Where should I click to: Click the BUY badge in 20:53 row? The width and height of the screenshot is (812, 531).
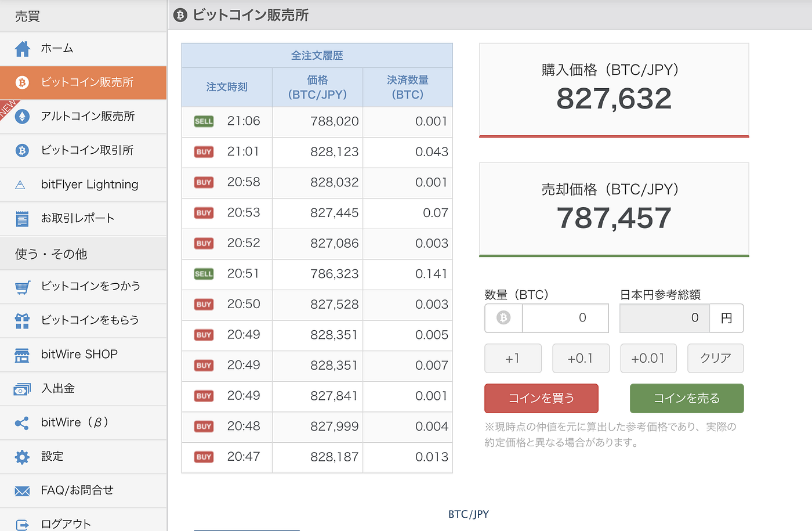(x=204, y=213)
